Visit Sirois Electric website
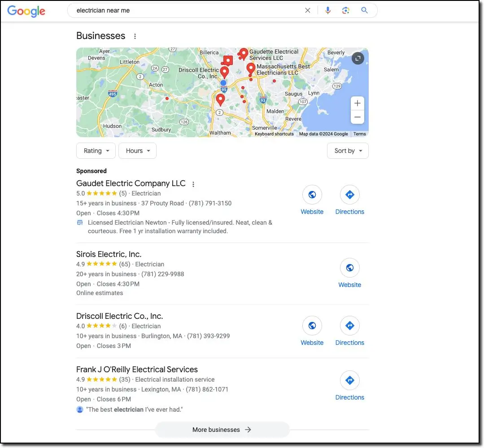Viewport: 484px width, 448px height. click(350, 273)
